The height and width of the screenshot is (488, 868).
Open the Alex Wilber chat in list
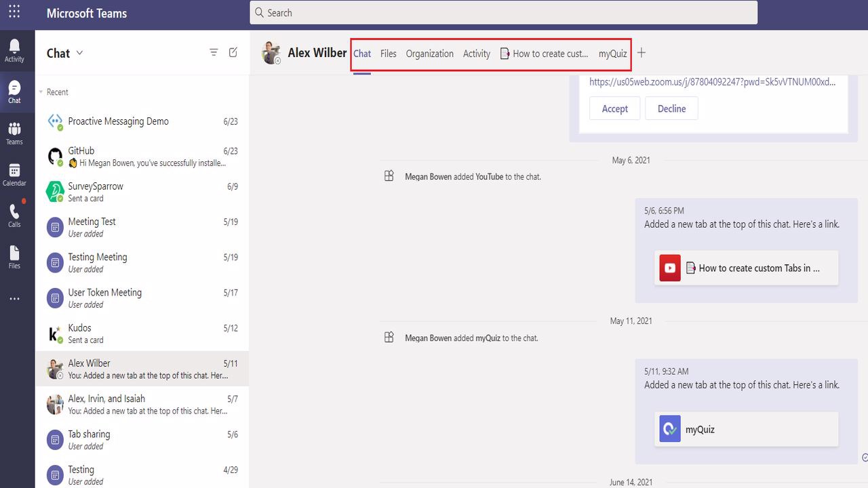(x=142, y=369)
